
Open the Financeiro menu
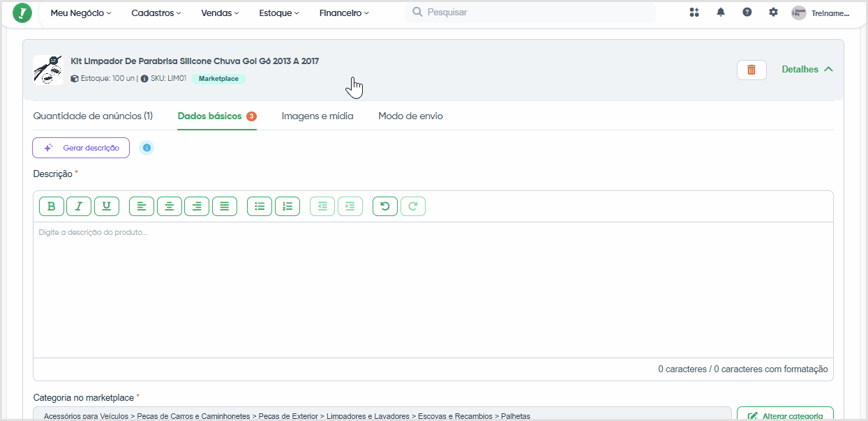pyautogui.click(x=344, y=13)
